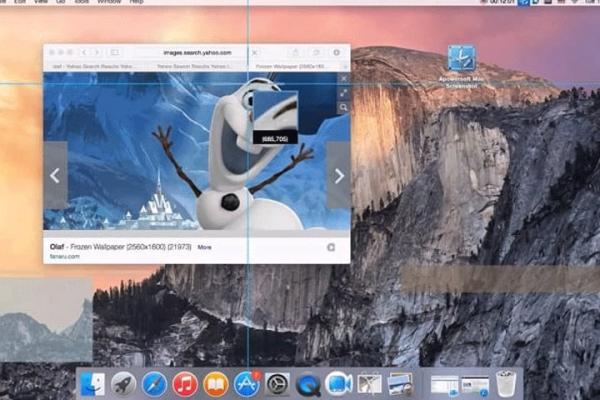Open iTunes music icon in Dock
The image size is (600, 400).
[185, 384]
